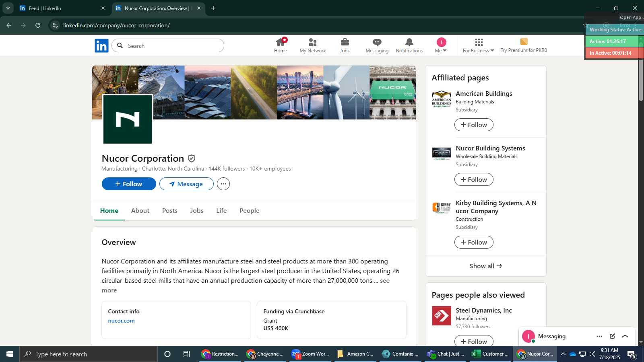
Task: Open Customer Excel taskbar app
Action: pyautogui.click(x=491, y=354)
